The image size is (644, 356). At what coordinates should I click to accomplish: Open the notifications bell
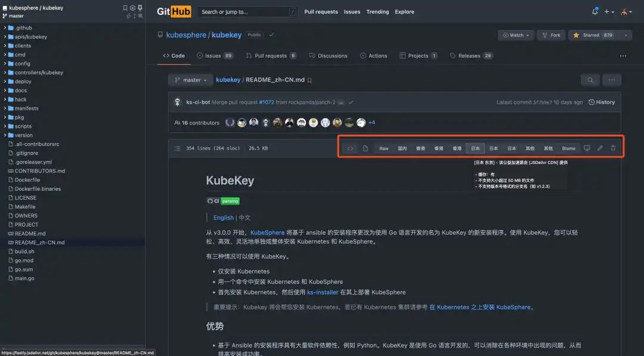click(x=595, y=11)
